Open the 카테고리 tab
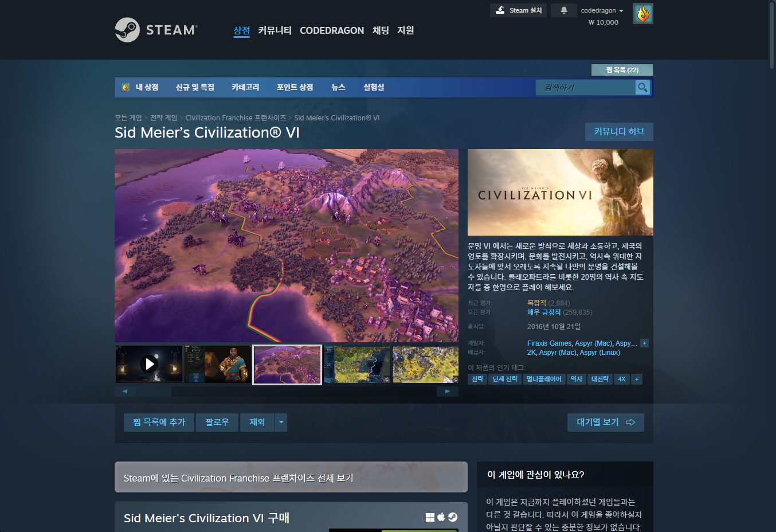 pyautogui.click(x=245, y=87)
